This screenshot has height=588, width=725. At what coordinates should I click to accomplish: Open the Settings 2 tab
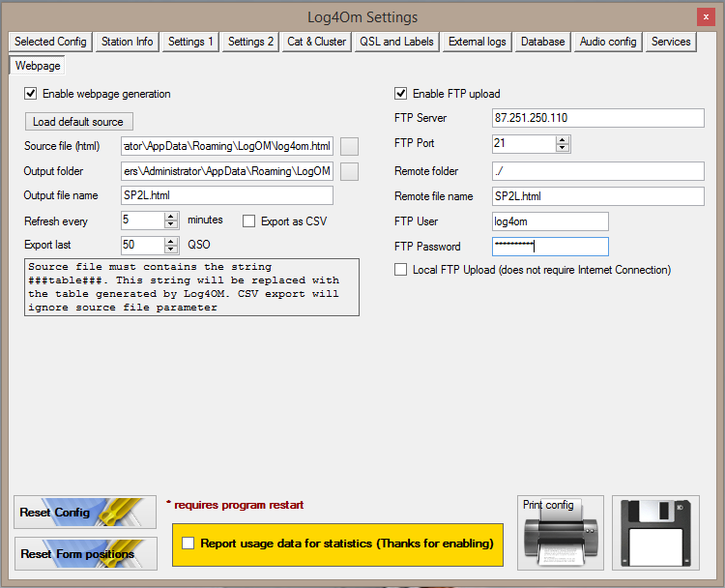[250, 42]
